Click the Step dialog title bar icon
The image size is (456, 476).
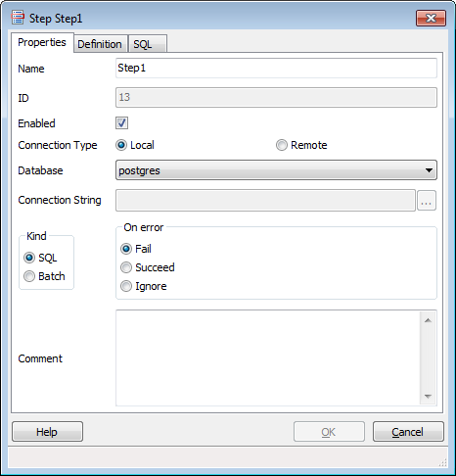(18, 18)
